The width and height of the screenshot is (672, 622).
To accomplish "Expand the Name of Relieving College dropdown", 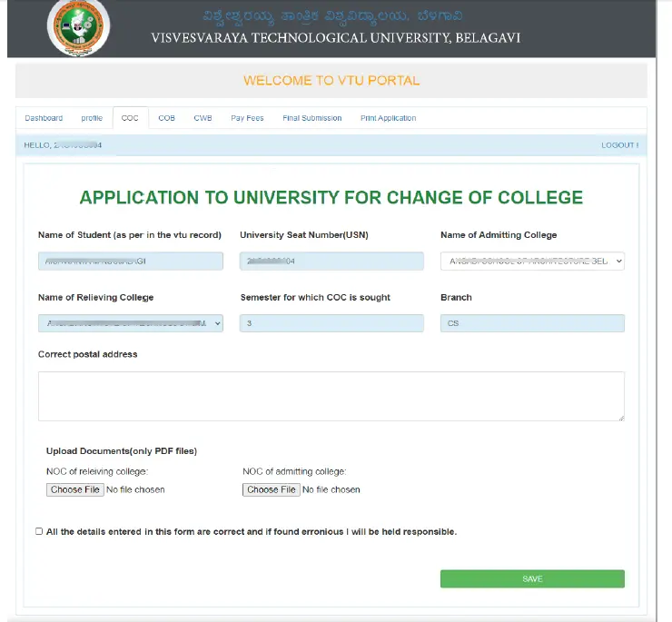I will point(131,323).
